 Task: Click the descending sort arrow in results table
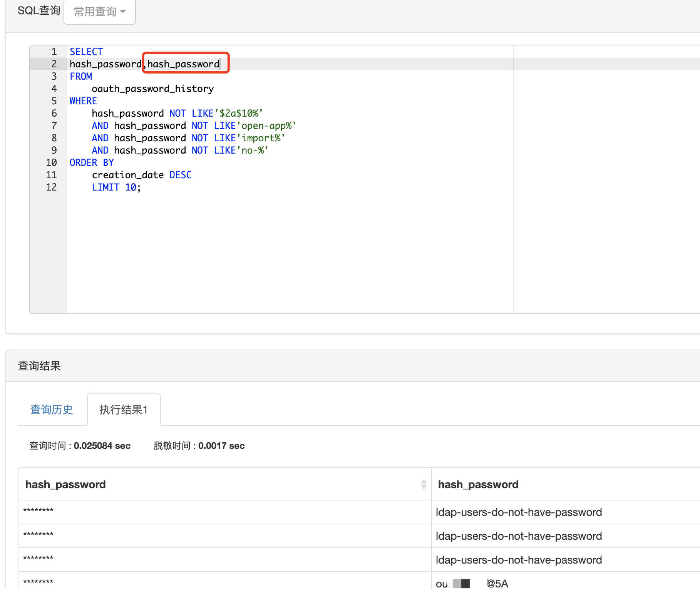(x=424, y=487)
